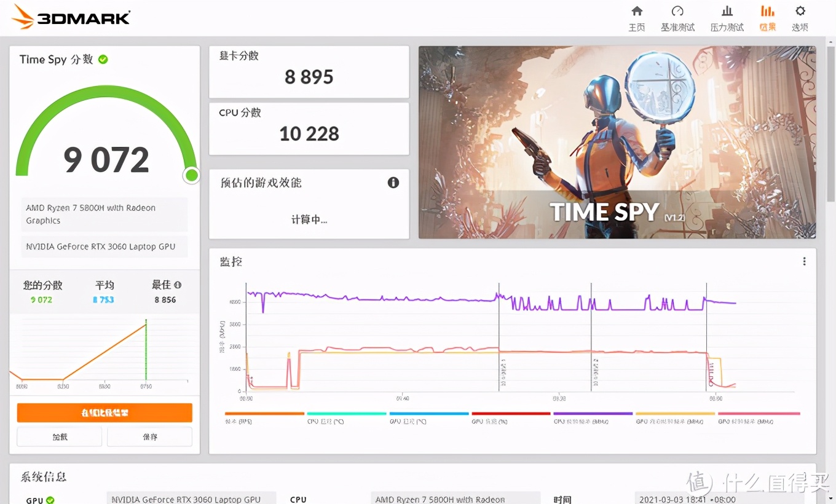
Task: Switch to the 主页 home page
Action: [637, 17]
